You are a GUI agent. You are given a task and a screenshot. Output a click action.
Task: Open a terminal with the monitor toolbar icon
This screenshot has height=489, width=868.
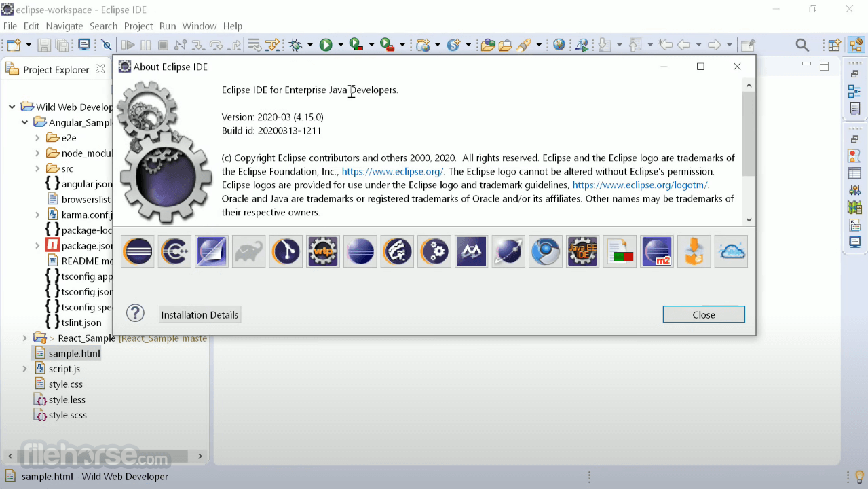coord(84,45)
